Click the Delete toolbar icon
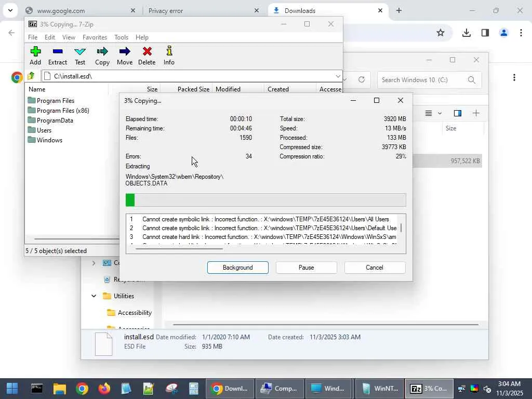The height and width of the screenshot is (399, 532). click(147, 56)
